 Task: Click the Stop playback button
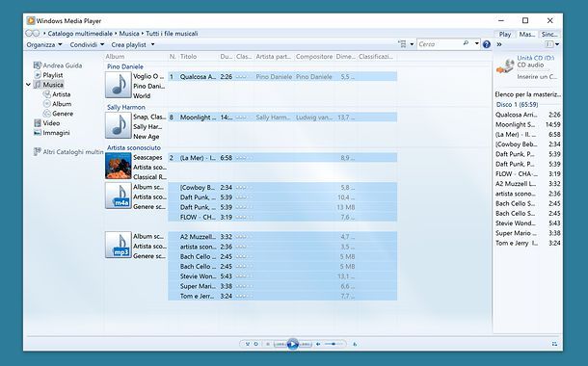pos(268,344)
